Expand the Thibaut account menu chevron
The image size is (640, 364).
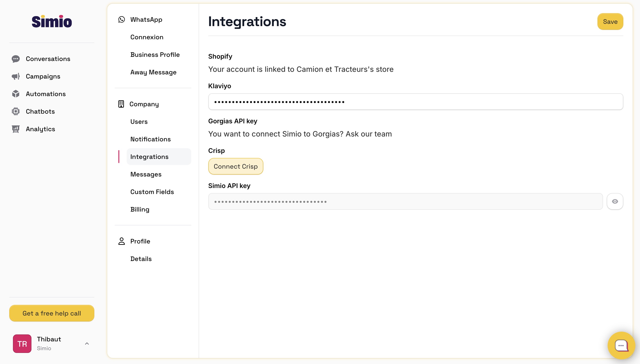pyautogui.click(x=87, y=343)
